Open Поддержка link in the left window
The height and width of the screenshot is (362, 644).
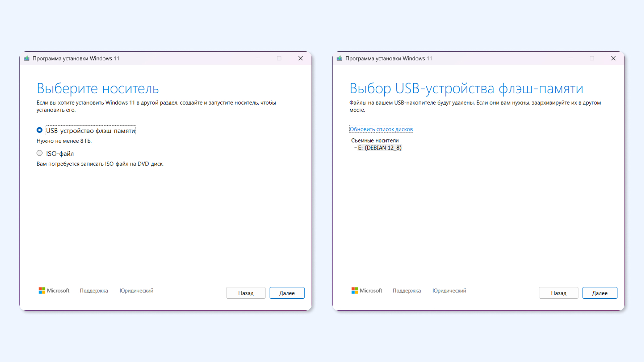(94, 291)
